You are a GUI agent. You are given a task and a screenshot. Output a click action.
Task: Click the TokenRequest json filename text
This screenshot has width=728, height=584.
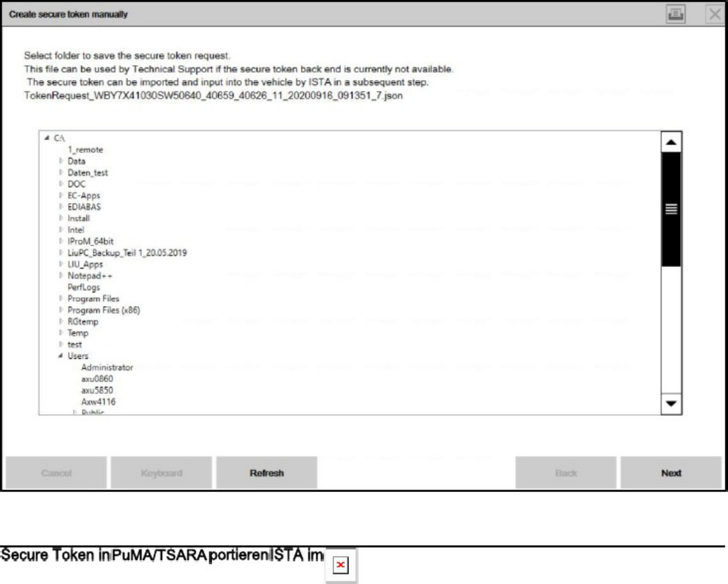(214, 96)
